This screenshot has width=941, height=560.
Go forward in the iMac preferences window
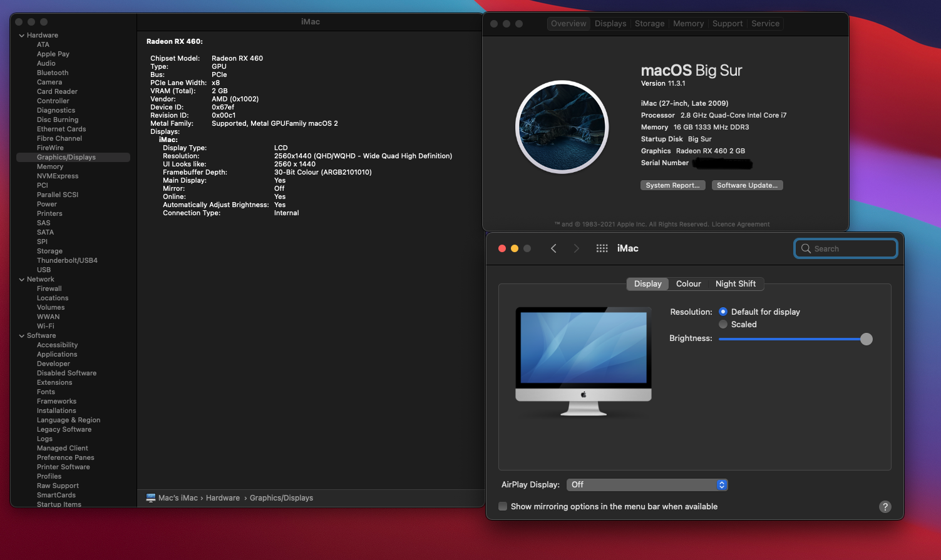pyautogui.click(x=577, y=248)
